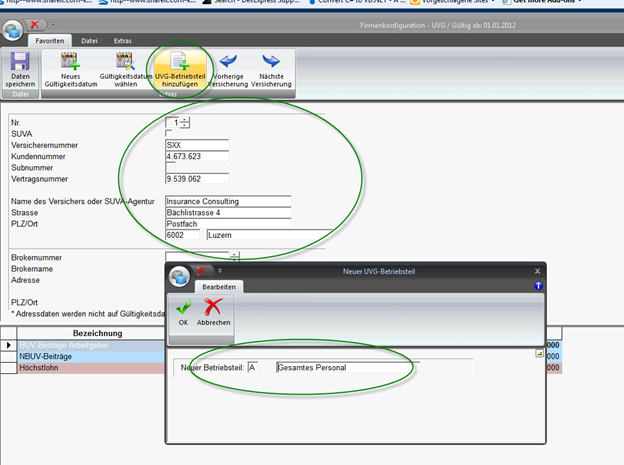Confirm dialog with green OK checkmark
The width and height of the screenshot is (624, 465).
click(183, 308)
